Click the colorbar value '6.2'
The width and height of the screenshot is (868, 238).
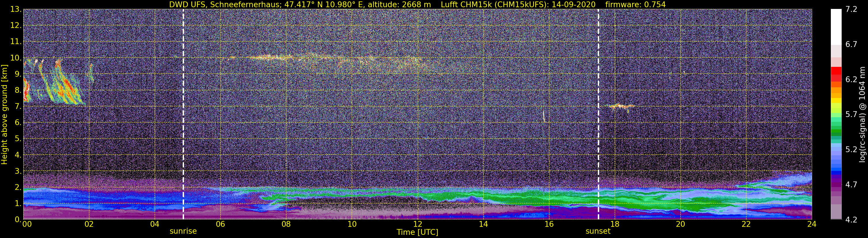[851, 79]
